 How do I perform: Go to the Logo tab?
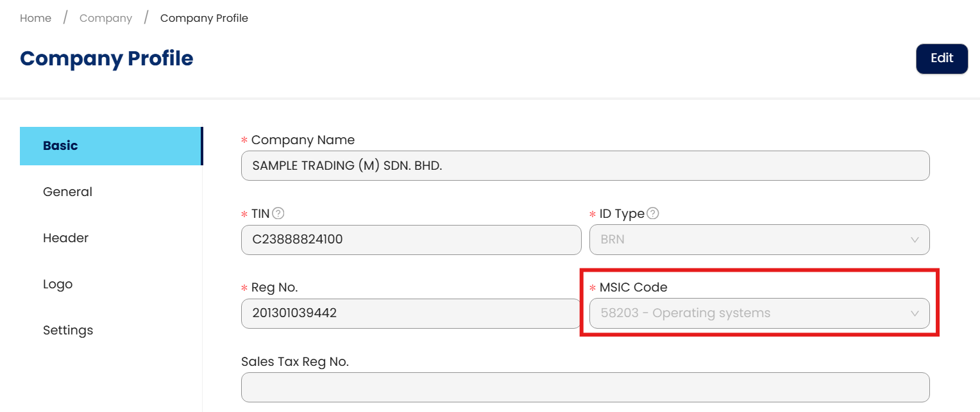58,284
